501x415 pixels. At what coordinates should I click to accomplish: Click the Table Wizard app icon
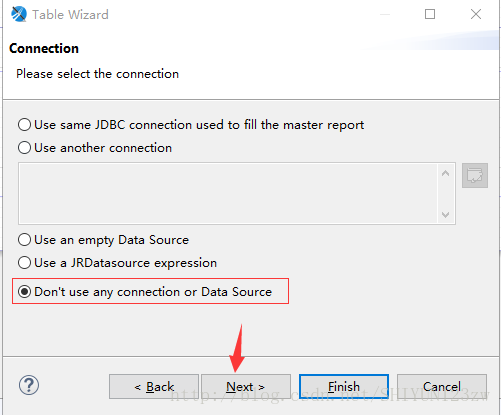pos(19,14)
